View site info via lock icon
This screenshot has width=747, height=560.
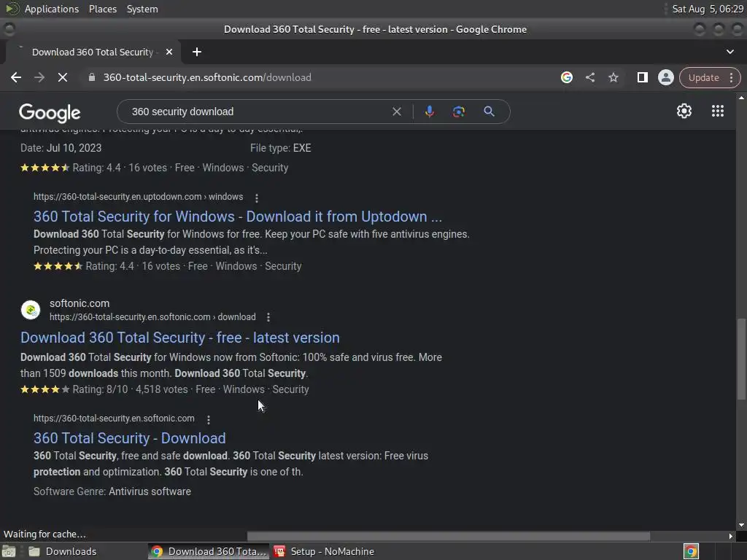tap(92, 77)
